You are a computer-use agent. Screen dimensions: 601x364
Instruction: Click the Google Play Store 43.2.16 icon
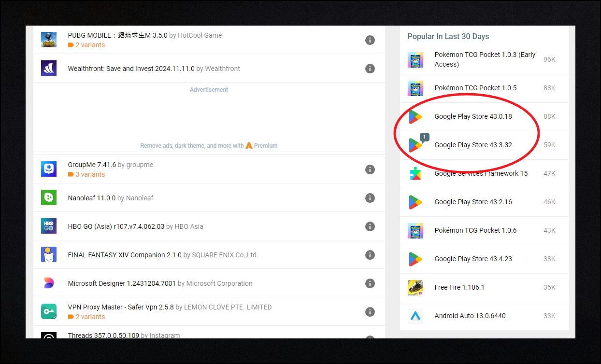point(415,202)
